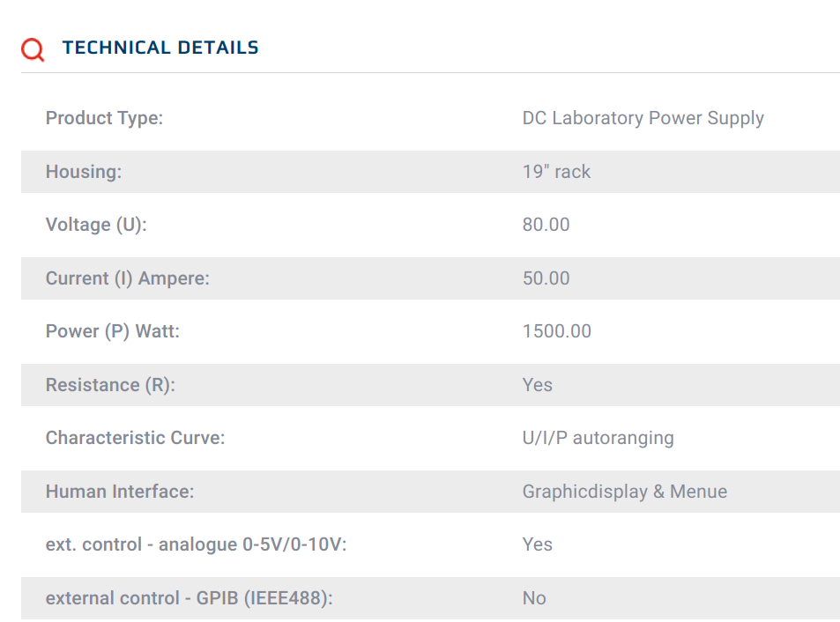Click the DC Laboratory Power Supply value
840x622 pixels.
[x=643, y=118]
